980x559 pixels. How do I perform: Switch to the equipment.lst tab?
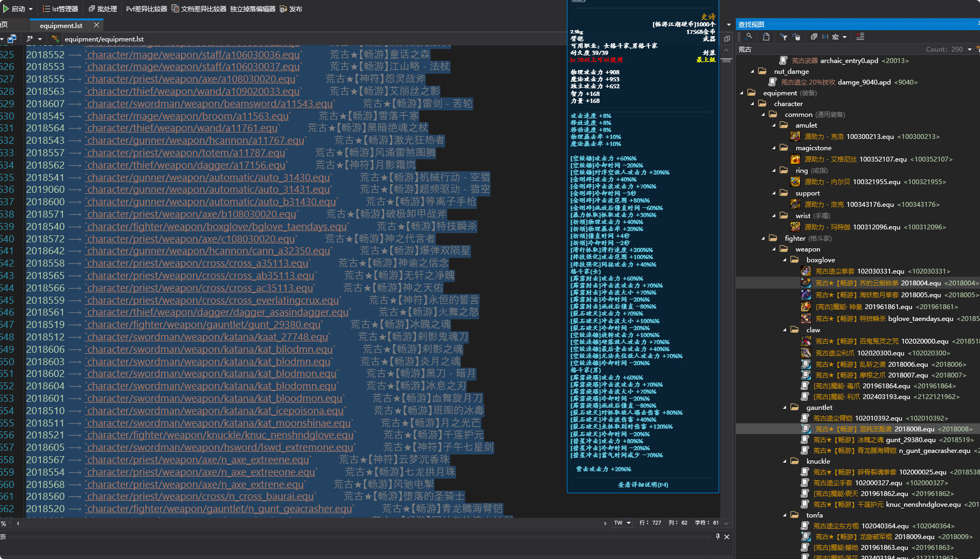click(61, 25)
